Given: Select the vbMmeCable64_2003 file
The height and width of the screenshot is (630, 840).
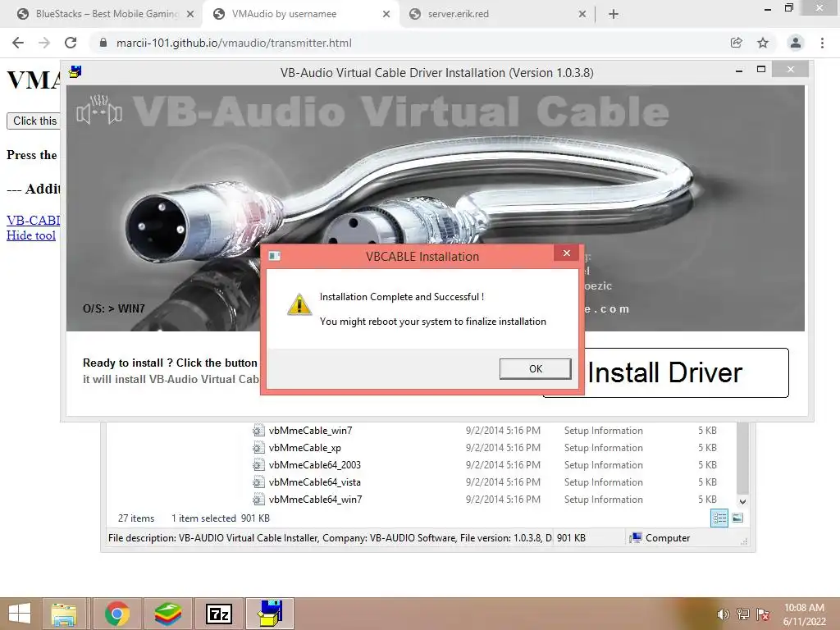Looking at the screenshot, I should coord(315,464).
